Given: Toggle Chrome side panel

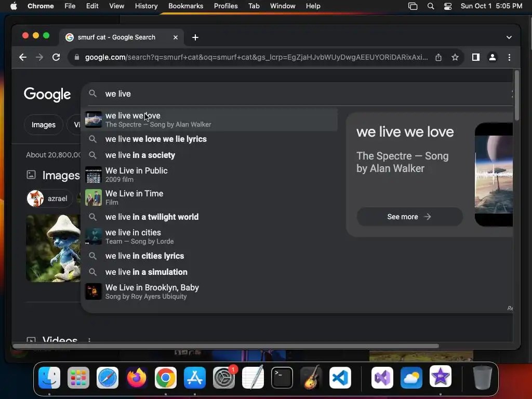Looking at the screenshot, I should coord(476,57).
